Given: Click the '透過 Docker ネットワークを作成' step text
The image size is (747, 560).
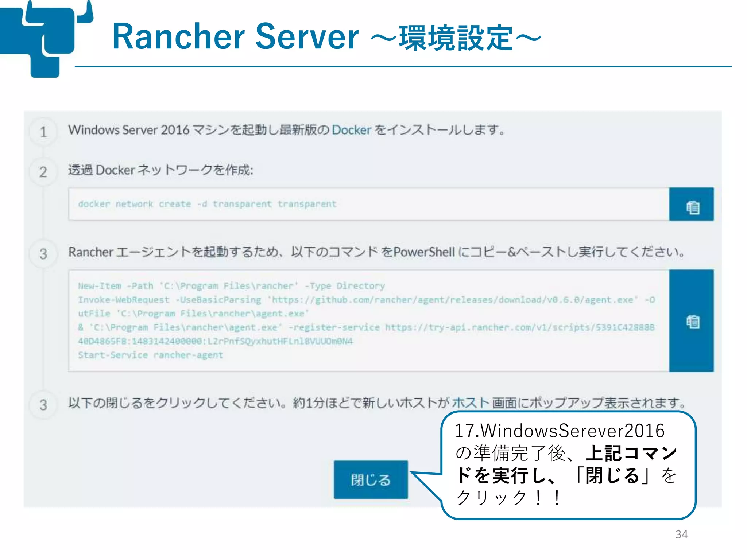Looking at the screenshot, I should pos(160,170).
